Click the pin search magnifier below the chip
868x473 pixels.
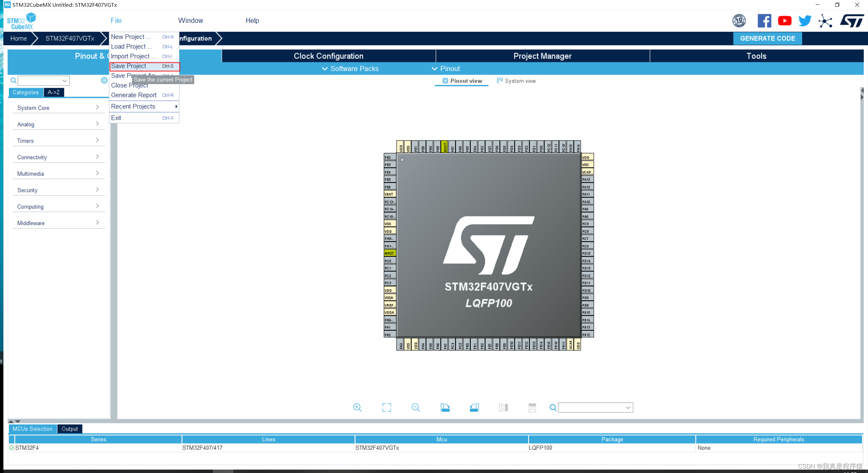pos(553,408)
